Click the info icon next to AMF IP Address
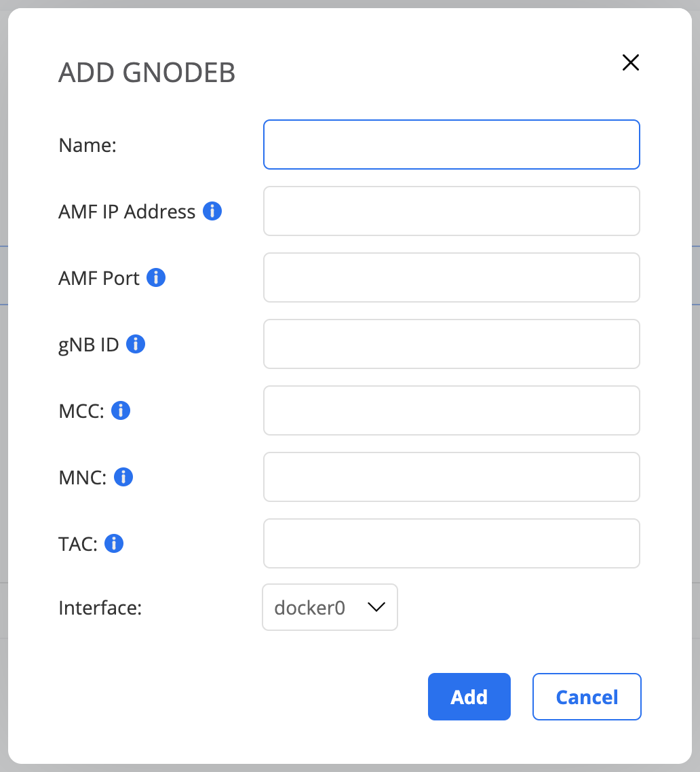Screen dimensions: 700x772 click(212, 212)
